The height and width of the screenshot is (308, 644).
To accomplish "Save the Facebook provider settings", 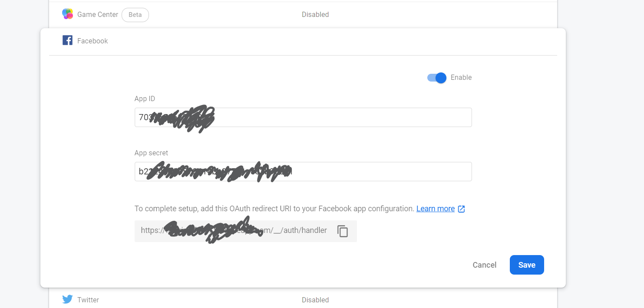I will coord(527,265).
